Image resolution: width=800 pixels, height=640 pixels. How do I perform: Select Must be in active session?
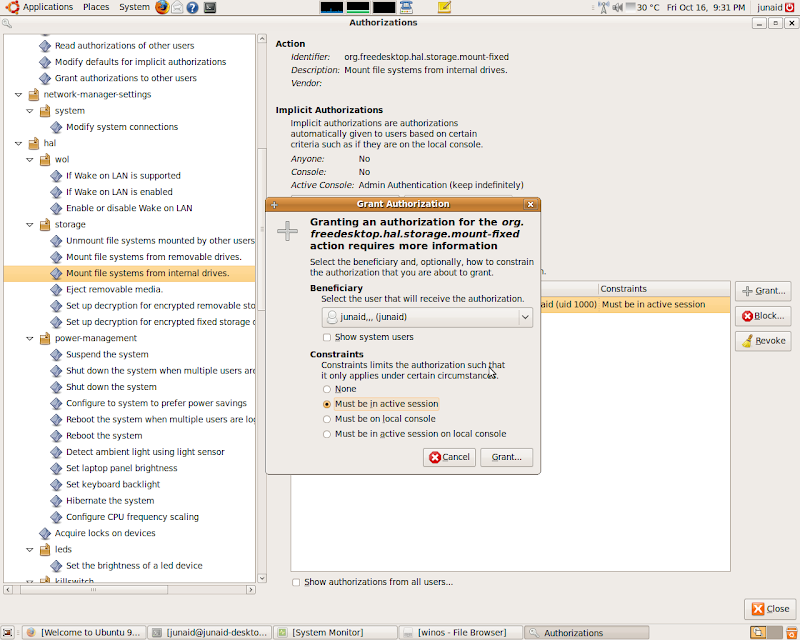[x=327, y=404]
